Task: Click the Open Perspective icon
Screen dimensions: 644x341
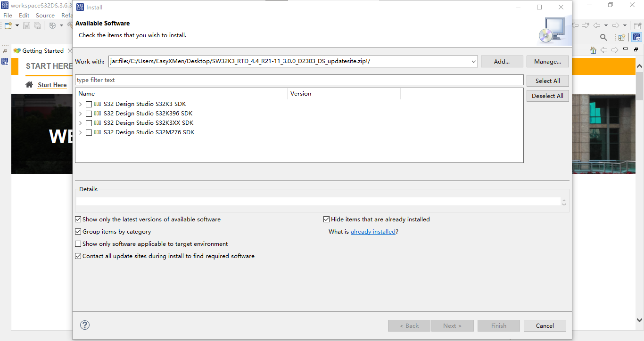Action: [622, 38]
